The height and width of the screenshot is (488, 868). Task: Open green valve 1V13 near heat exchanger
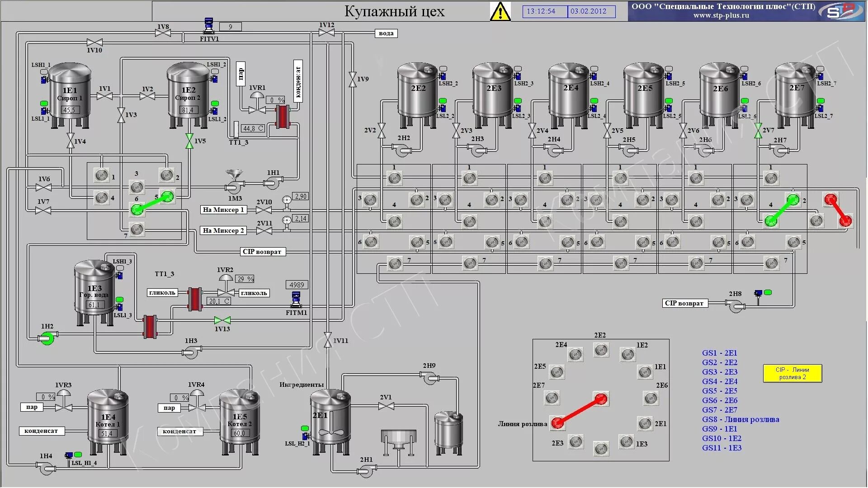[222, 320]
